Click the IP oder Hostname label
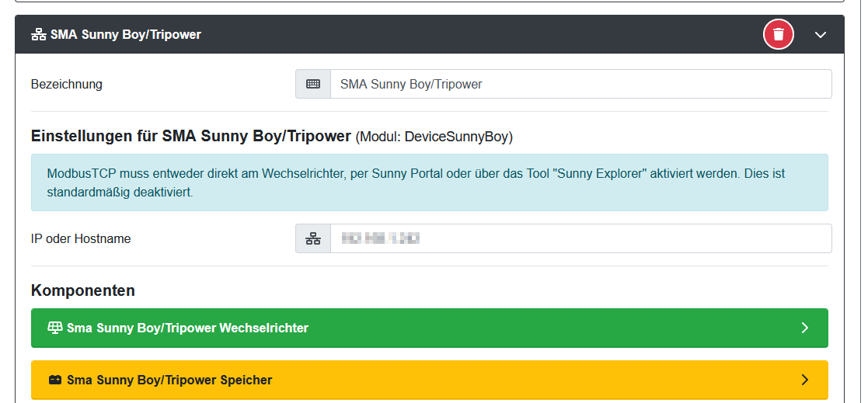This screenshot has height=403, width=868. pyautogui.click(x=82, y=239)
